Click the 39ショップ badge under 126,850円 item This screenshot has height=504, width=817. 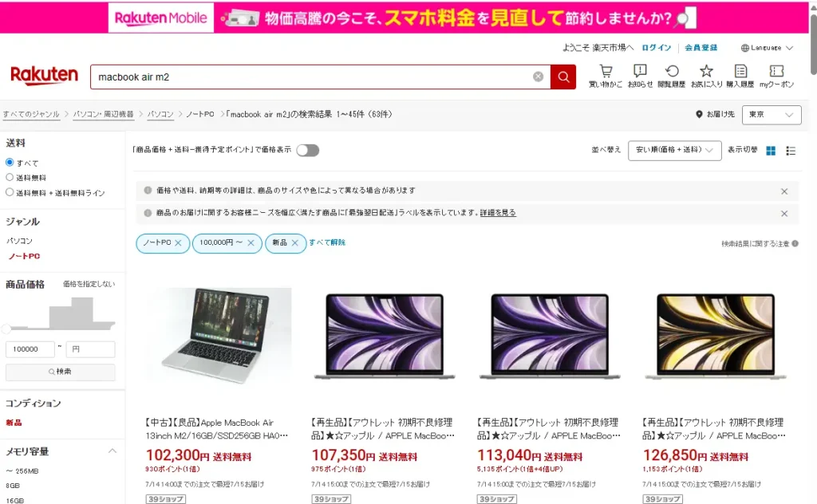click(662, 499)
